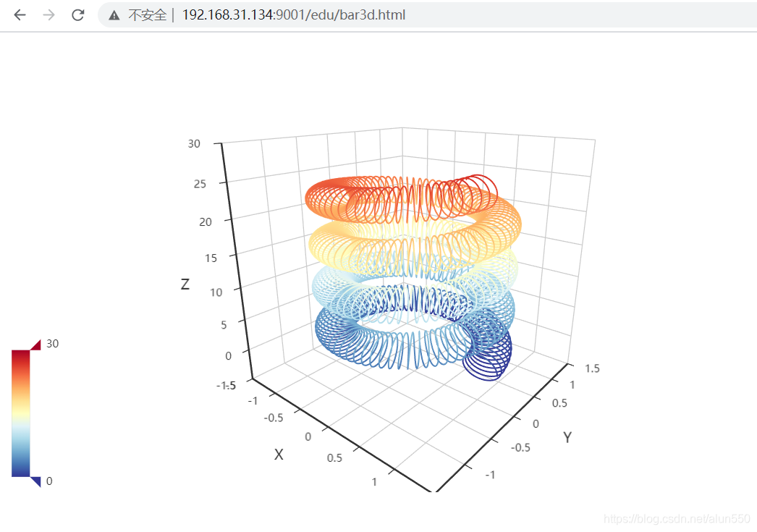This screenshot has width=757, height=532.
Task: Reload the page with the refresh icon
Action: (x=77, y=15)
